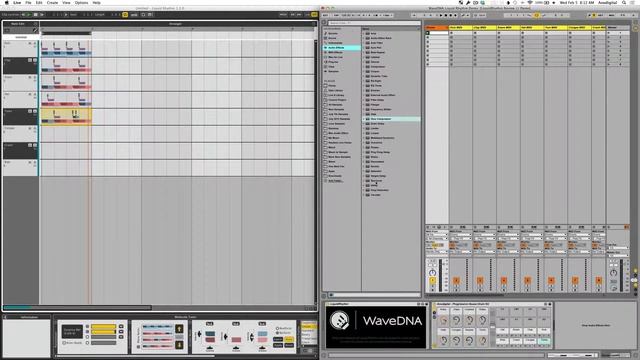Click Add Folder link in Places
Screen dimensions: 640x360
(336, 181)
